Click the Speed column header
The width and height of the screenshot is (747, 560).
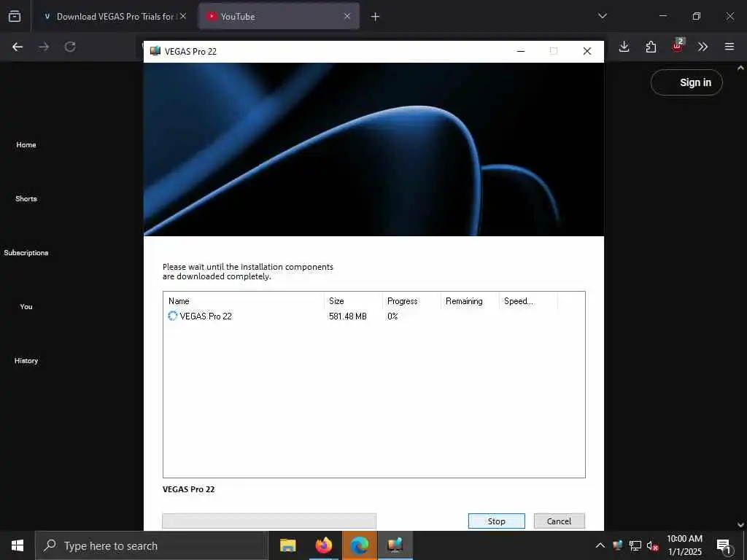click(x=528, y=301)
